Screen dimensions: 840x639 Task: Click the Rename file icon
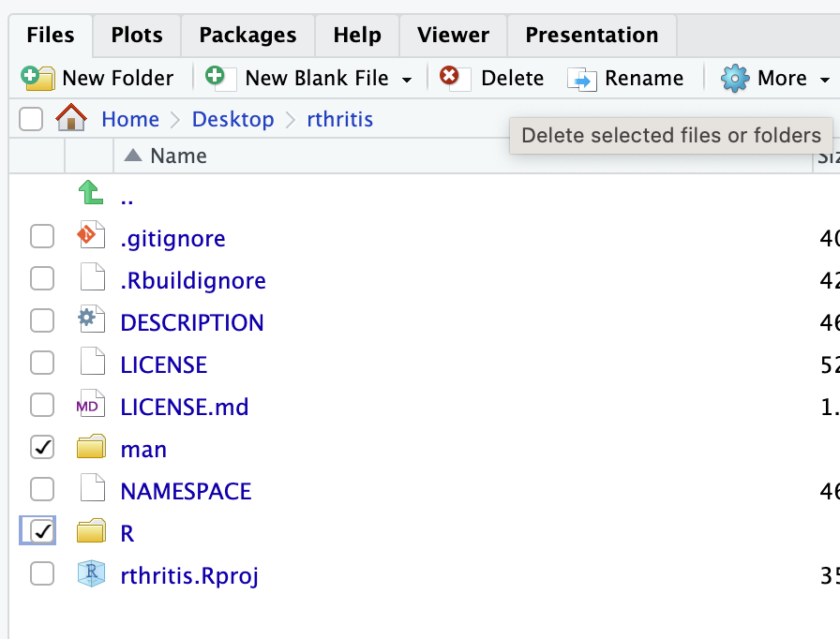[x=581, y=79]
